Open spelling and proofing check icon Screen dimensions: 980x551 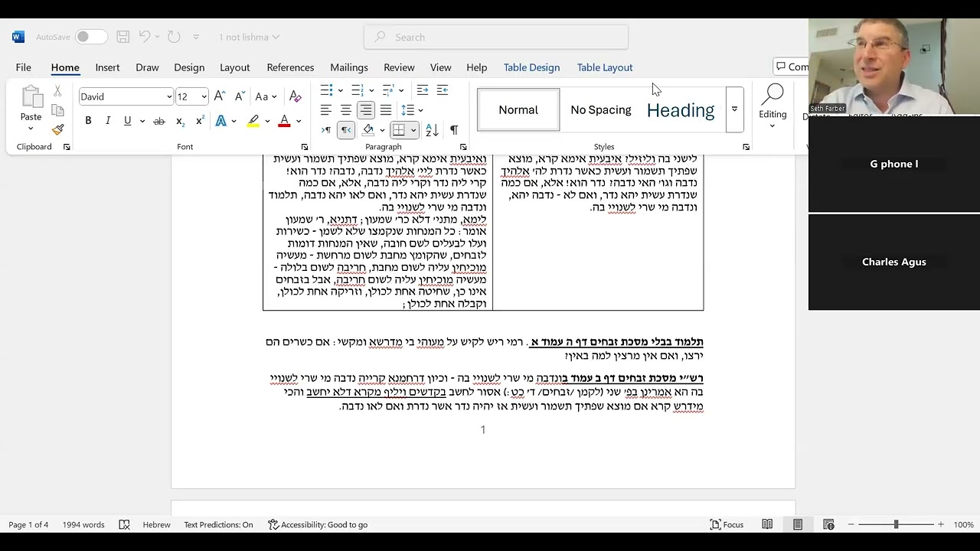pyautogui.click(x=124, y=524)
